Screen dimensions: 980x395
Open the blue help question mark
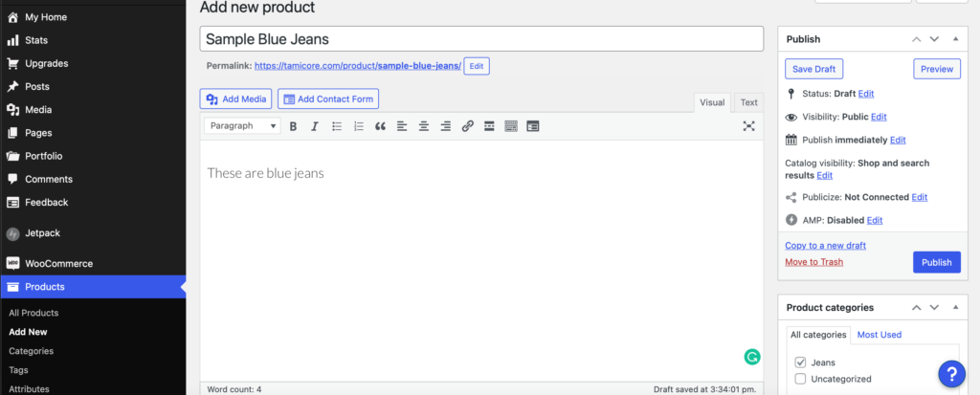point(951,374)
